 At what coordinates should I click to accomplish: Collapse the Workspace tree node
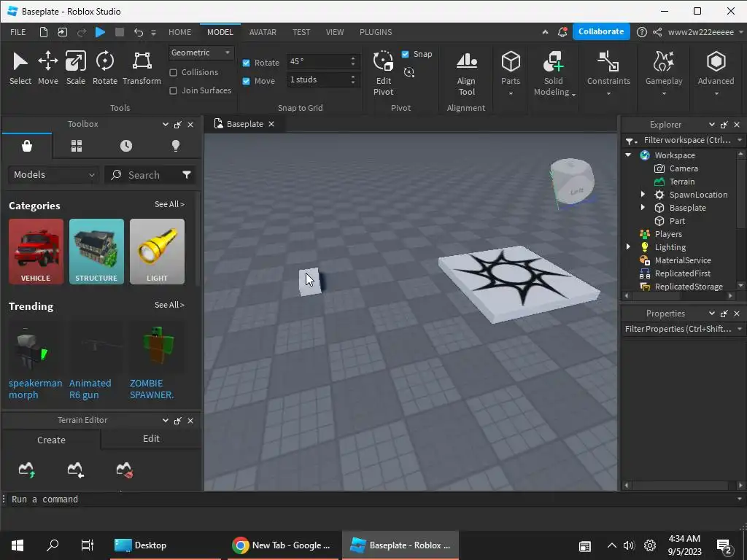click(628, 155)
